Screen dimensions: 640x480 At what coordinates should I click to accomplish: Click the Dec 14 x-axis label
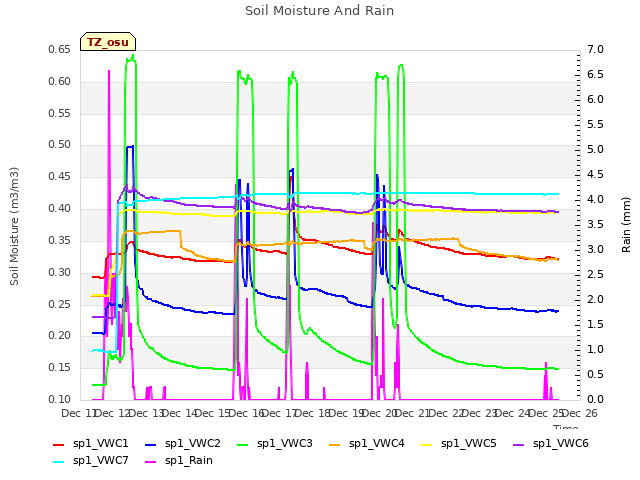pyautogui.click(x=179, y=413)
